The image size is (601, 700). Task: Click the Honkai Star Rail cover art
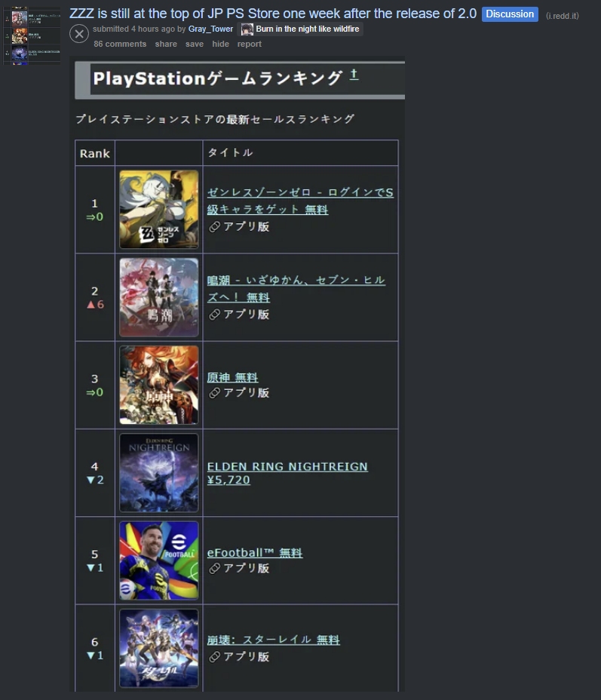159,648
